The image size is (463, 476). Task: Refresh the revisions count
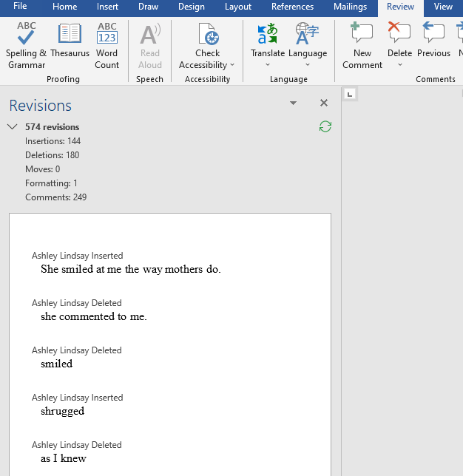click(325, 126)
